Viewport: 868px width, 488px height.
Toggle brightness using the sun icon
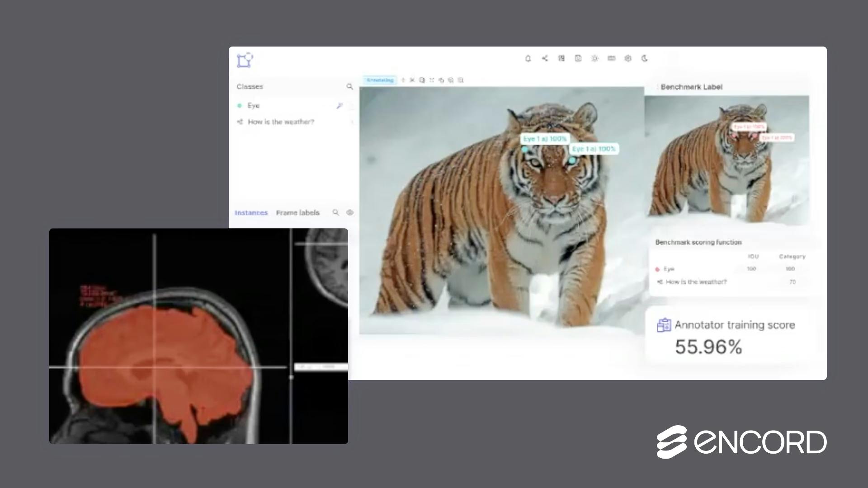[x=594, y=58]
